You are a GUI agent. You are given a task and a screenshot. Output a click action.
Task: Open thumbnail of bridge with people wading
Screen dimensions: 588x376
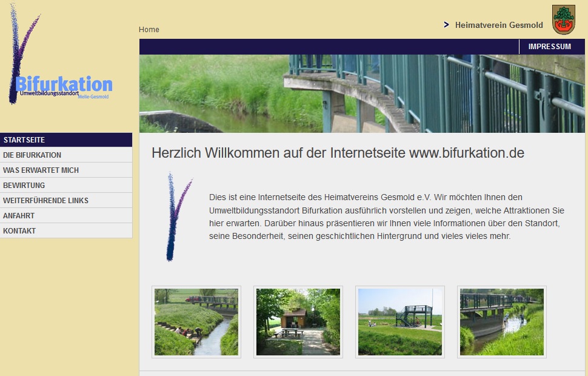click(502, 321)
